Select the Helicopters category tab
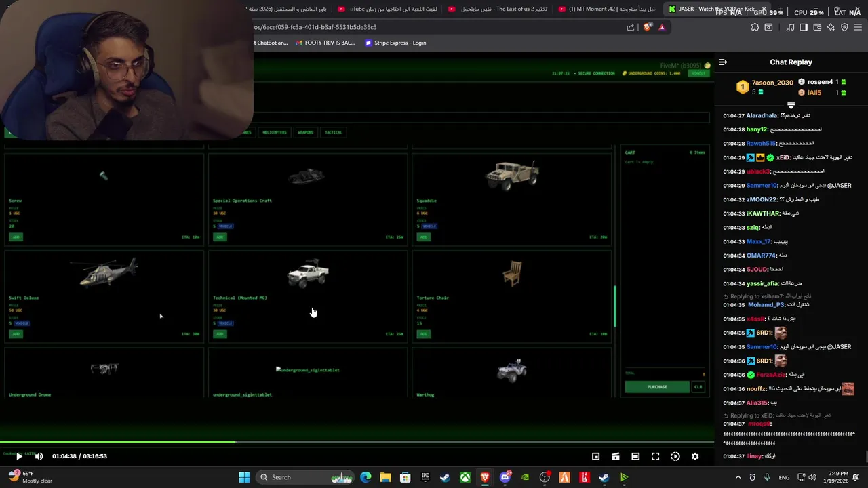The height and width of the screenshot is (488, 868). pyautogui.click(x=275, y=132)
